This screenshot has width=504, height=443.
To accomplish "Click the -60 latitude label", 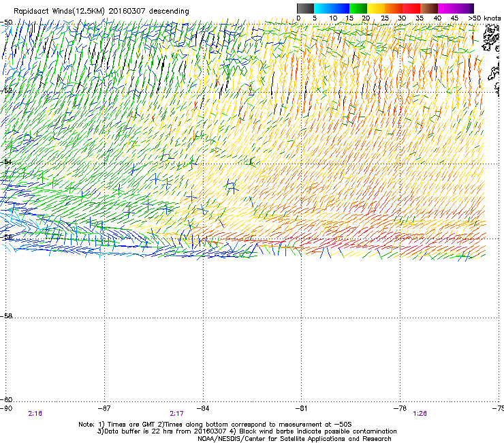I will (x=6, y=399).
